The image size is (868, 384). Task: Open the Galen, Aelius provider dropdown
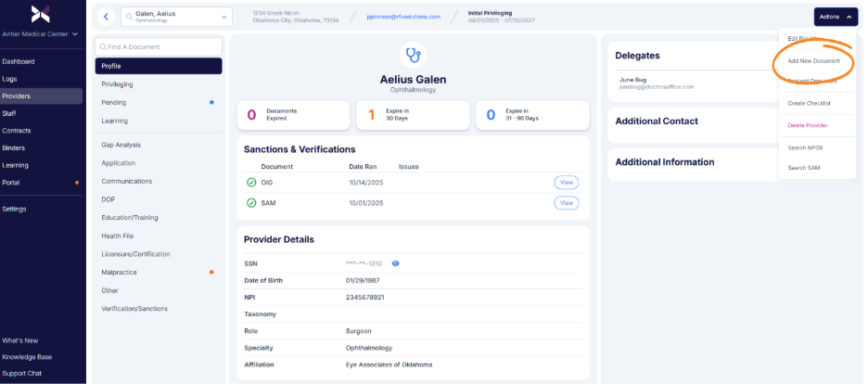point(176,17)
